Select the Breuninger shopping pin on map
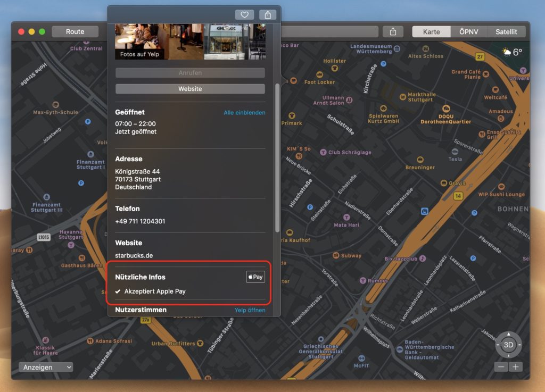Image resolution: width=545 pixels, height=392 pixels. click(x=420, y=159)
